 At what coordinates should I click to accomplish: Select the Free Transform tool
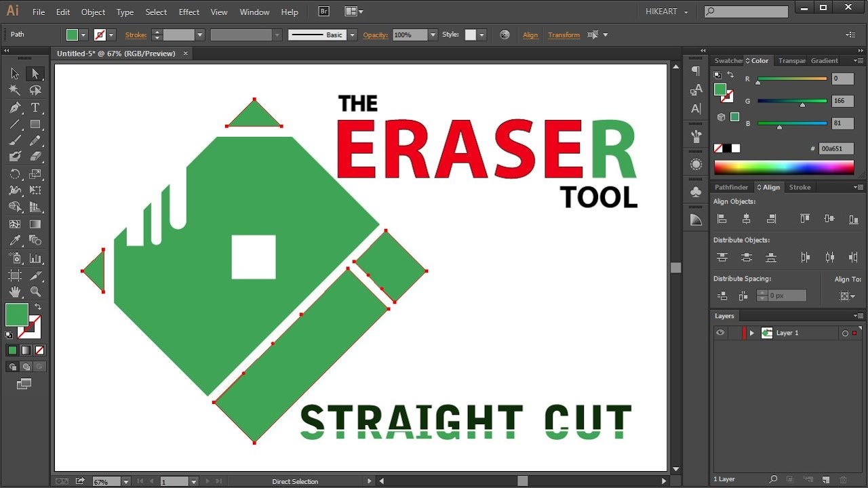click(x=35, y=190)
